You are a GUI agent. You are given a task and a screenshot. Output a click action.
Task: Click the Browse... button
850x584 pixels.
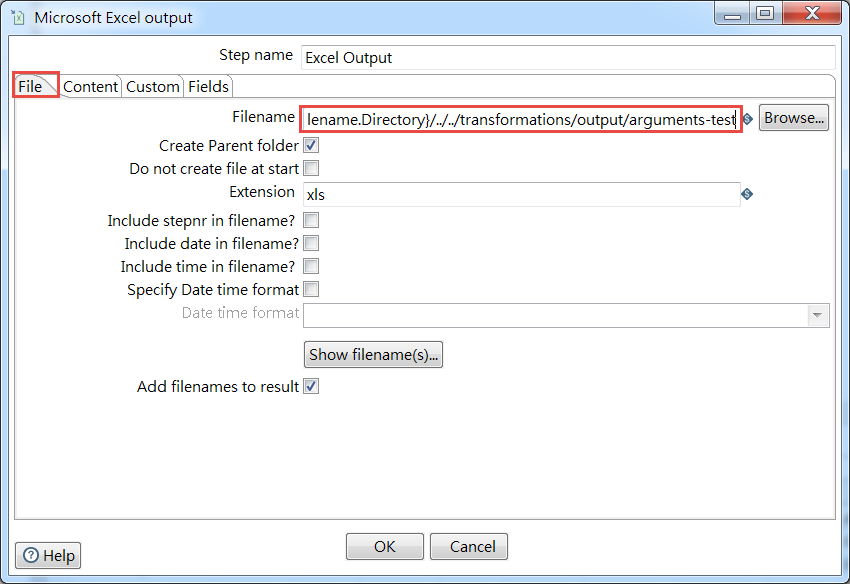[x=794, y=118]
